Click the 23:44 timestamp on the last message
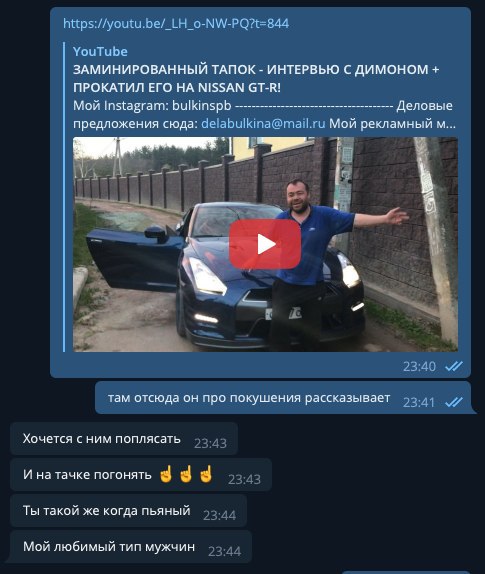 click(224, 552)
